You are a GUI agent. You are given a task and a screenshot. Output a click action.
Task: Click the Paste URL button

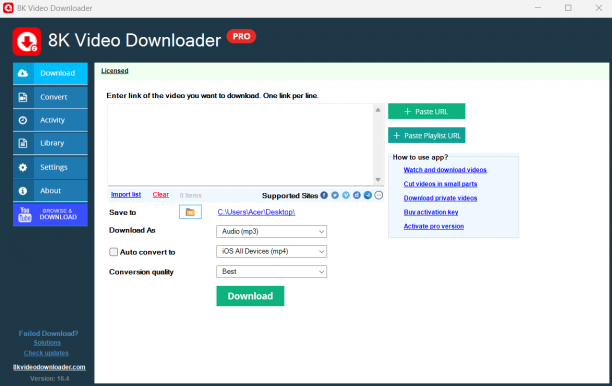(x=426, y=111)
